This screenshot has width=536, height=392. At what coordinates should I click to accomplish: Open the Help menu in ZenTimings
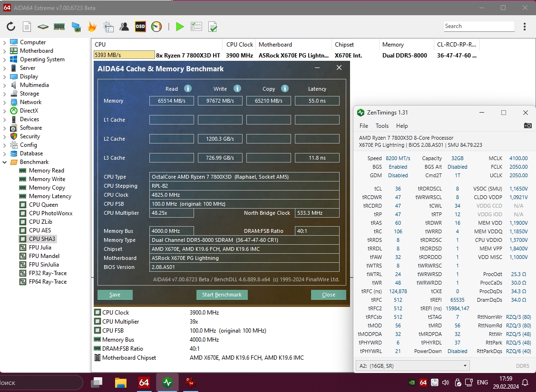tap(402, 125)
